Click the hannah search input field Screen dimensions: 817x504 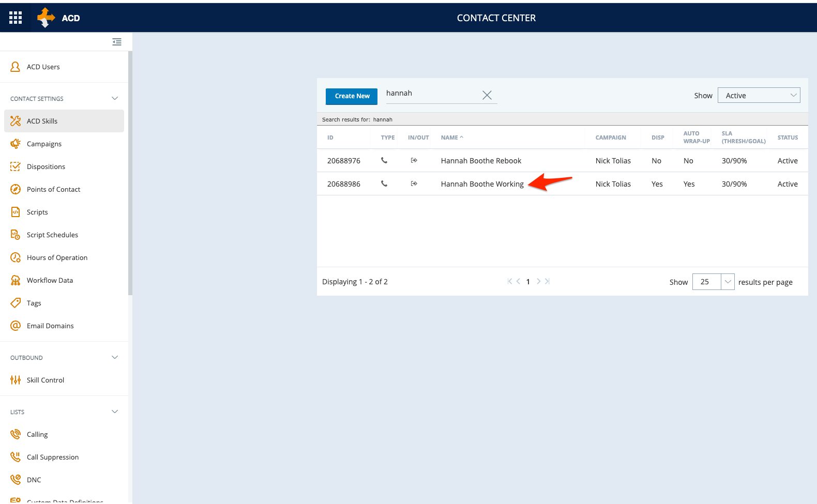[432, 94]
